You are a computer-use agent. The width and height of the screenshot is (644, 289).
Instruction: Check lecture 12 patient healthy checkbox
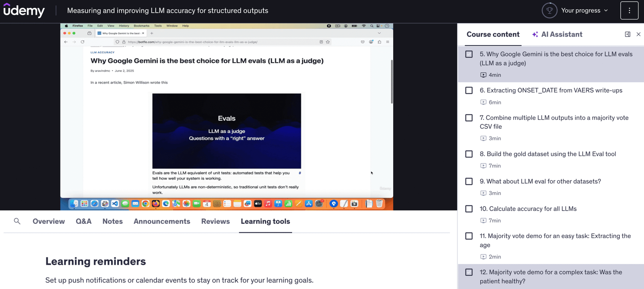click(x=469, y=272)
